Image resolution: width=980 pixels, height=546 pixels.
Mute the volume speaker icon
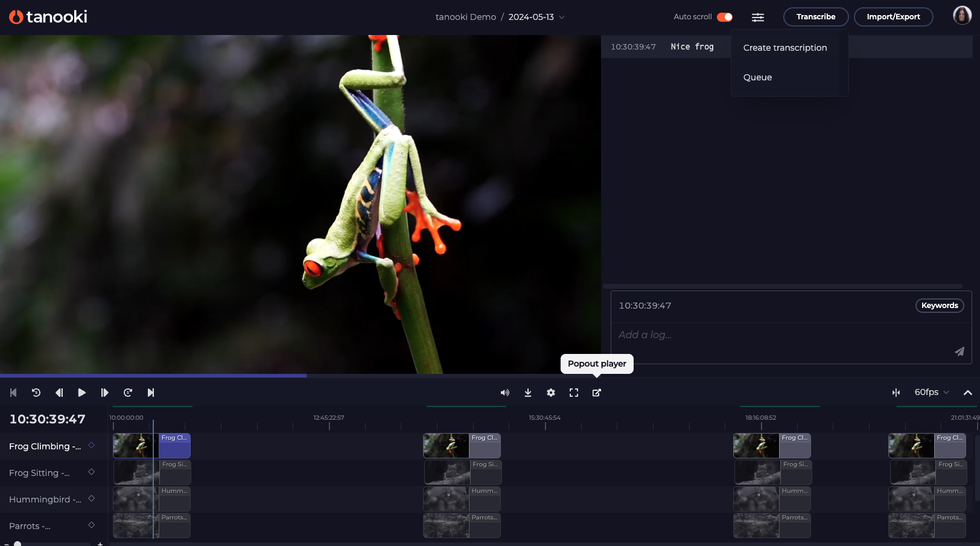[x=504, y=393]
